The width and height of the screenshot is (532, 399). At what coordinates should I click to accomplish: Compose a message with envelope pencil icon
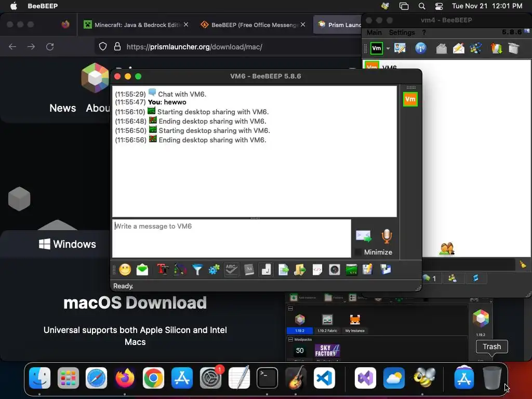(x=459, y=48)
